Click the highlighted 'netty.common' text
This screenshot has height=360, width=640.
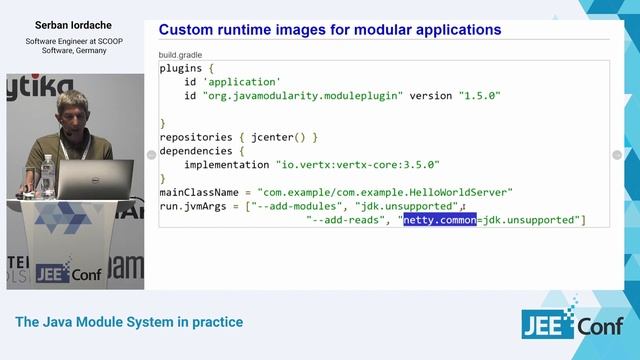tap(440, 220)
